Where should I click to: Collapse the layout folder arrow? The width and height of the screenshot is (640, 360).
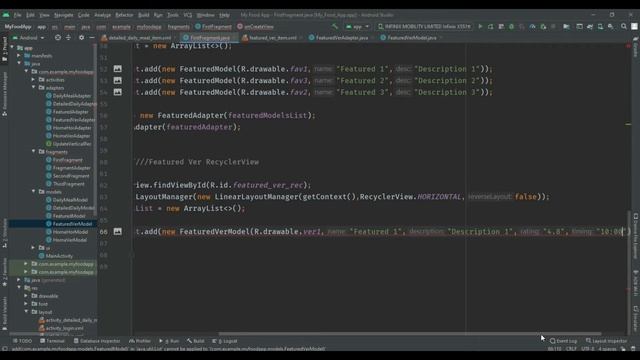[26, 311]
